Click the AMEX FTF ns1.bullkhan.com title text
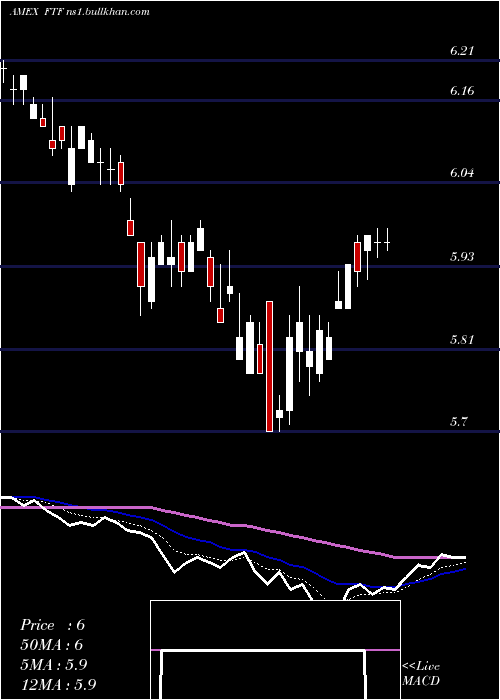The image size is (500, 700). [79, 12]
